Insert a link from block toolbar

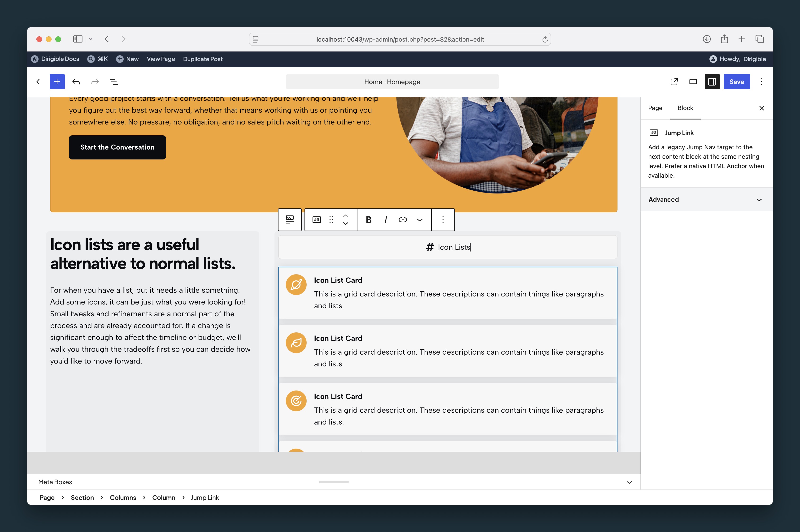click(403, 219)
